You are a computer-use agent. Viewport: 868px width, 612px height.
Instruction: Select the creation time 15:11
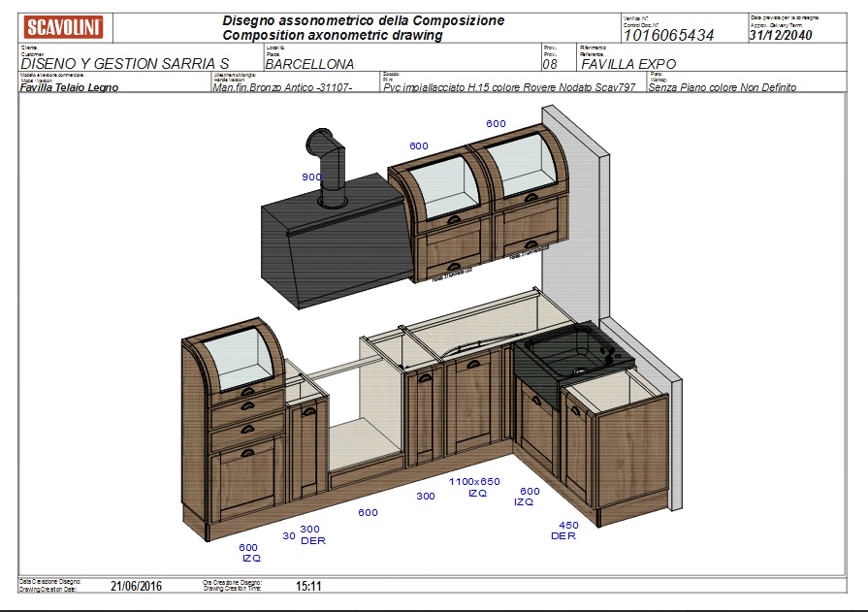[308, 586]
